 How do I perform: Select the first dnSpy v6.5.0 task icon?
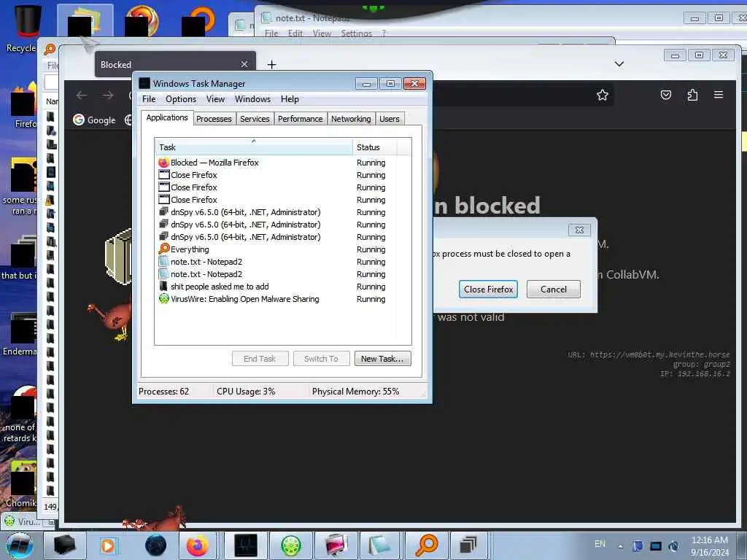coord(163,211)
